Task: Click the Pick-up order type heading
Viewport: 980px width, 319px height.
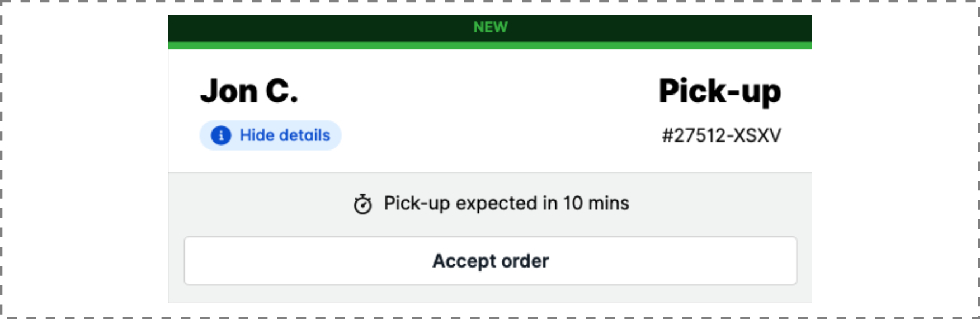Action: pos(720,92)
